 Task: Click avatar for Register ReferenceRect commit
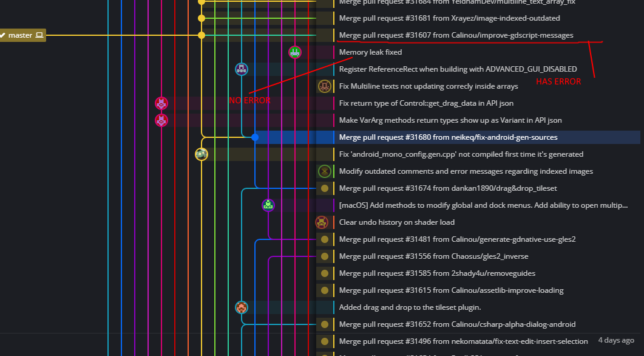242,69
